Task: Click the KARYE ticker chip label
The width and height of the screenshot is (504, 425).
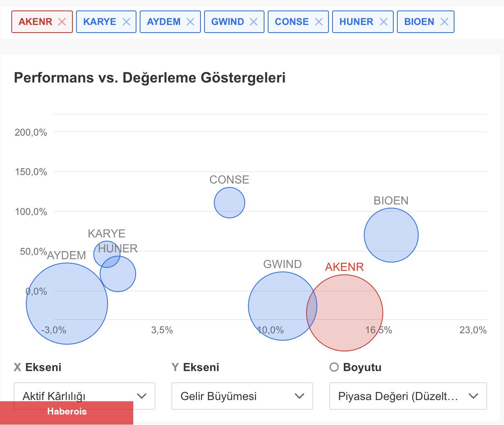Action: click(99, 22)
